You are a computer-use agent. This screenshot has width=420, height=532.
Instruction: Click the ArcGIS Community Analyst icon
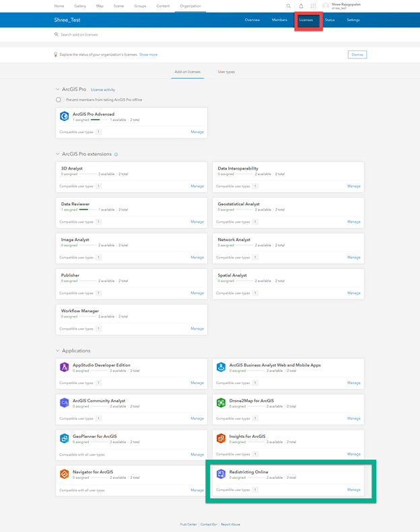point(65,403)
